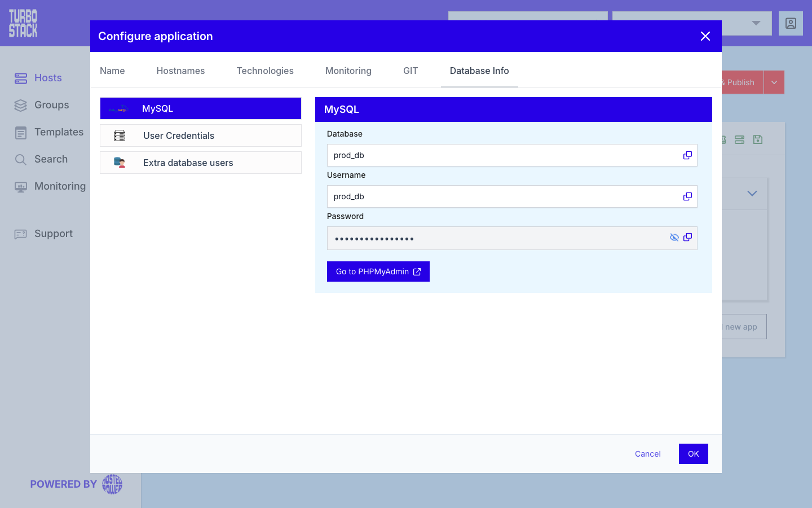Open Search from the sidebar
This screenshot has width=812, height=508.
click(x=51, y=159)
